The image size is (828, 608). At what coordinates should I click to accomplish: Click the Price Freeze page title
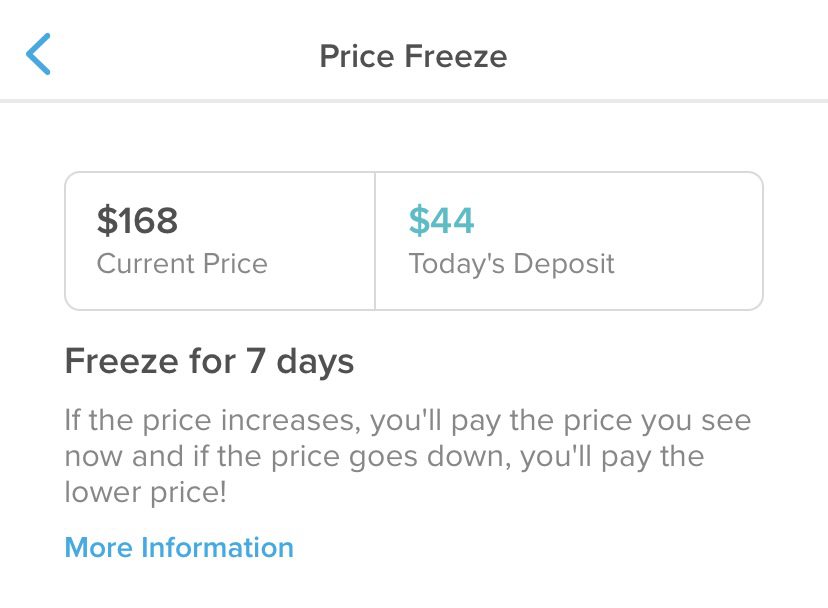(413, 56)
